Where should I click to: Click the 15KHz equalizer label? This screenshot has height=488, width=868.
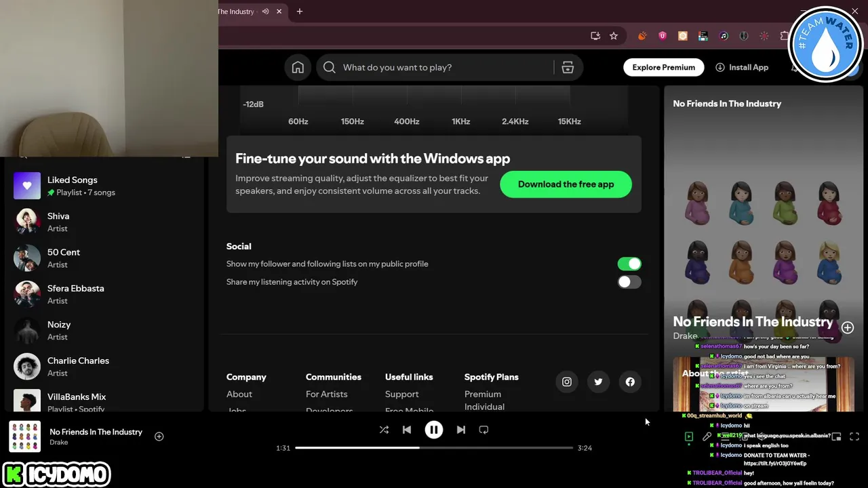click(570, 121)
